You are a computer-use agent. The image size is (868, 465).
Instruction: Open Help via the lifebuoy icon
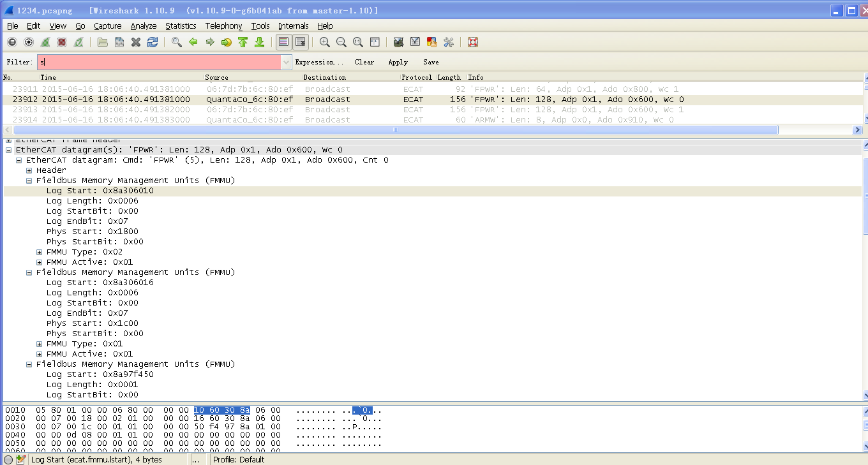click(473, 42)
